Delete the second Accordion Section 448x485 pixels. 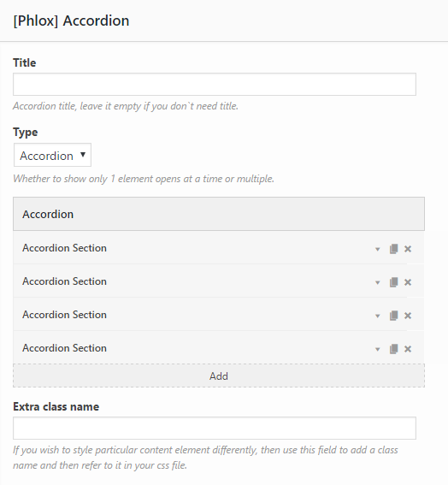tap(408, 282)
